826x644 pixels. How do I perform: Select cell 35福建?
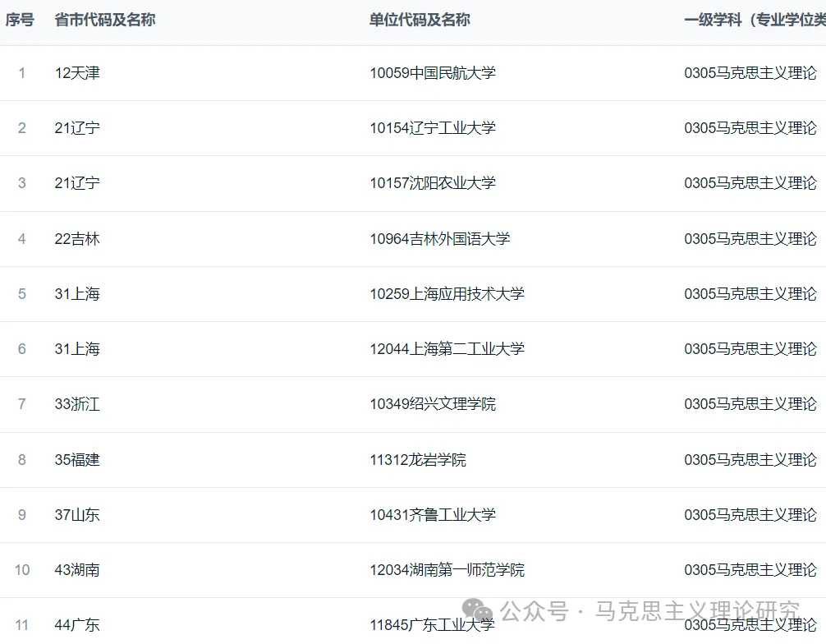pyautogui.click(x=77, y=459)
